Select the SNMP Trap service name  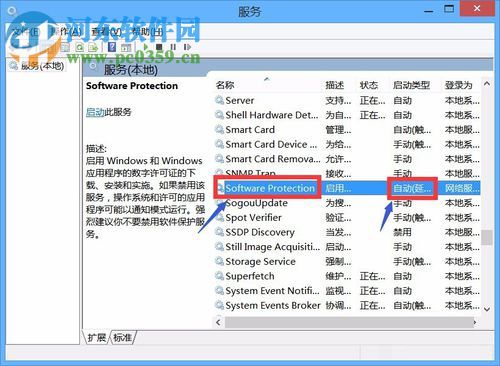[x=251, y=173]
